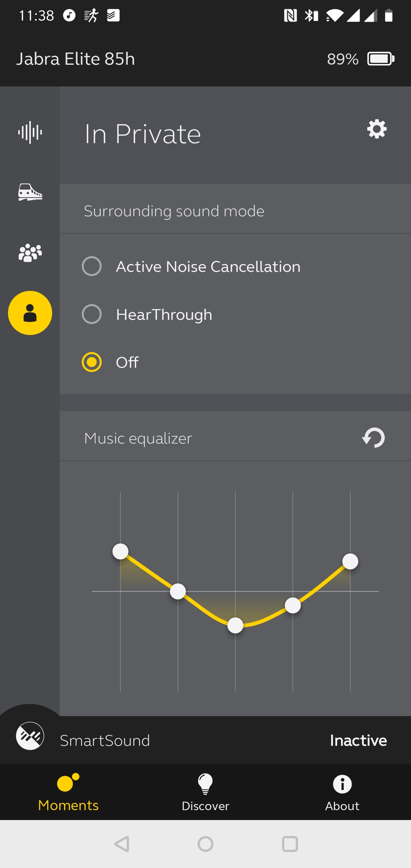Open In Private settings gear

point(377,129)
